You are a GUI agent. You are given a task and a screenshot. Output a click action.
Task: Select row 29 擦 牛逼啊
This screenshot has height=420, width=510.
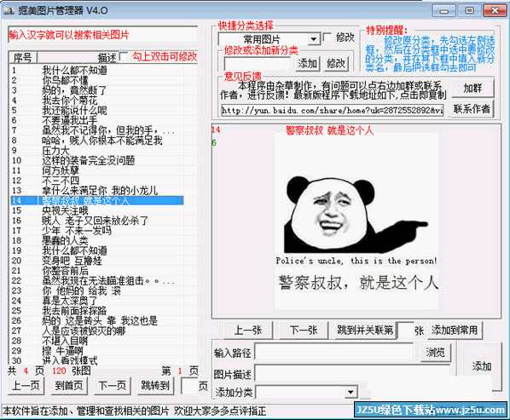click(x=97, y=351)
